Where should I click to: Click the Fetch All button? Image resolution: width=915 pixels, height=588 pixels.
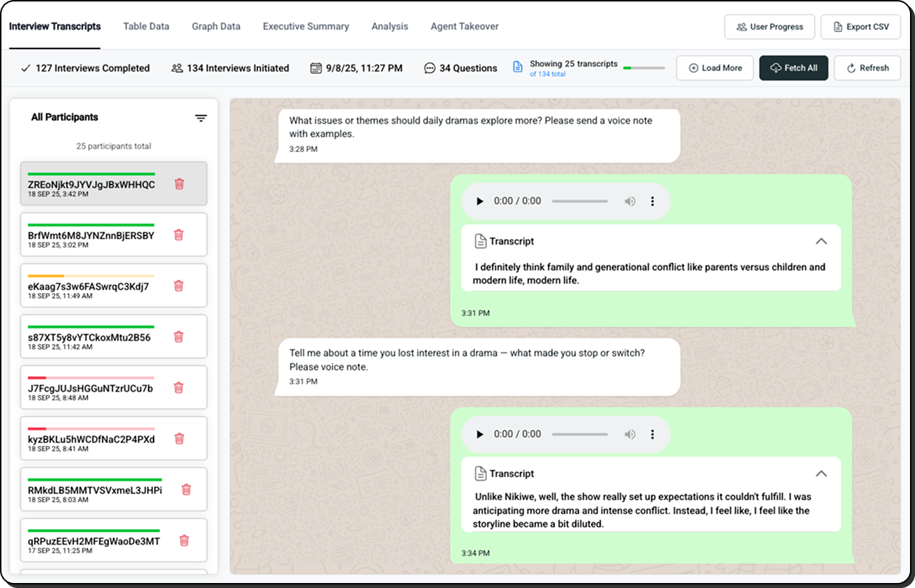[793, 68]
